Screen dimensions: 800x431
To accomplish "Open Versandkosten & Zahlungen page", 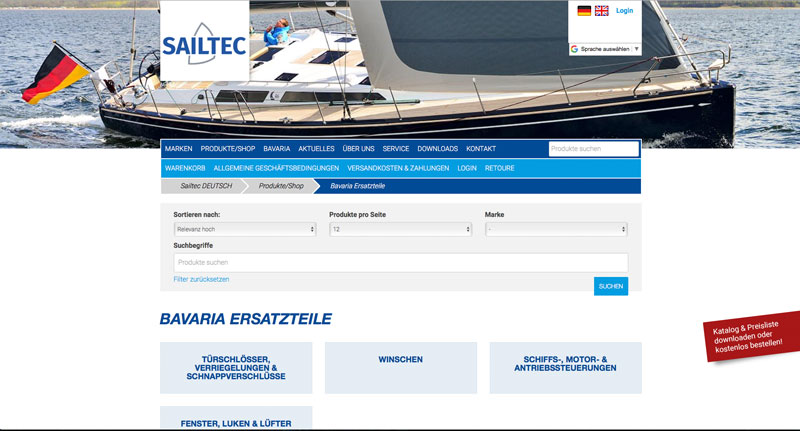I will 398,168.
